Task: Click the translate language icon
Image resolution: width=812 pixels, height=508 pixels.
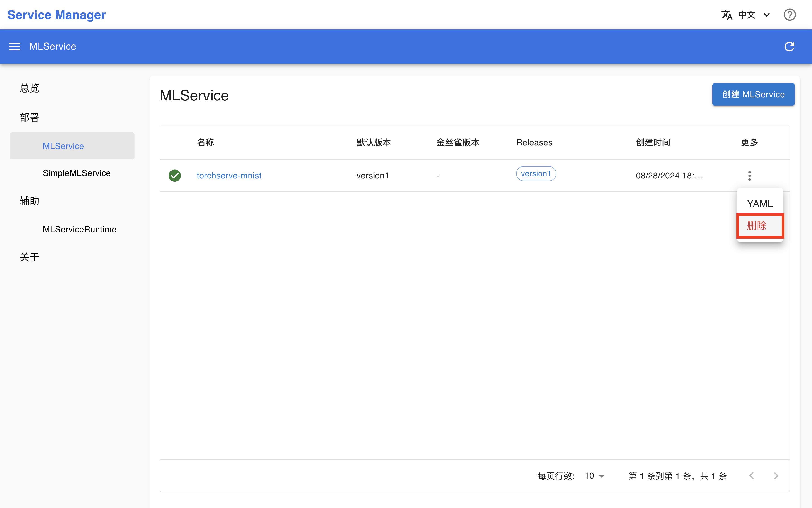Action: tap(727, 15)
